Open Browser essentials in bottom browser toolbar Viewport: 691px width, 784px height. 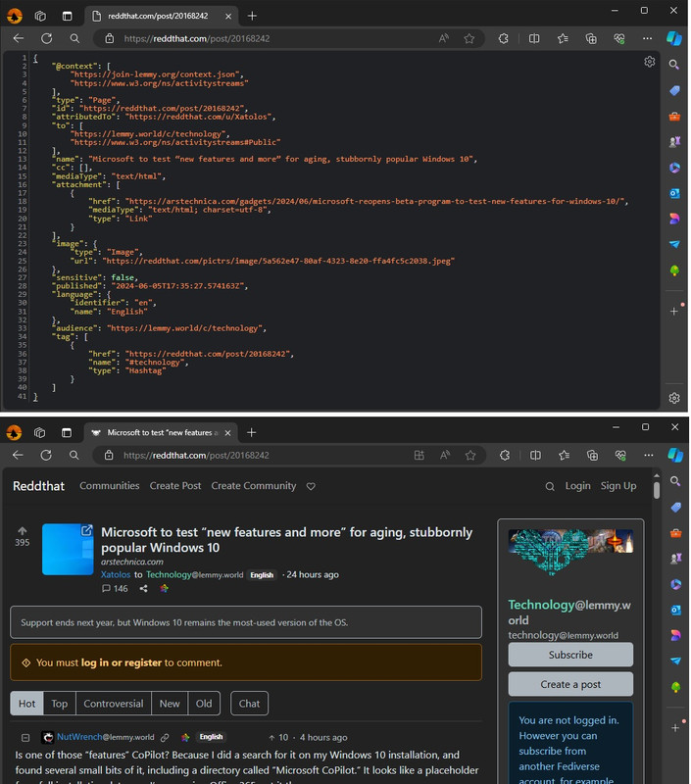coord(620,455)
